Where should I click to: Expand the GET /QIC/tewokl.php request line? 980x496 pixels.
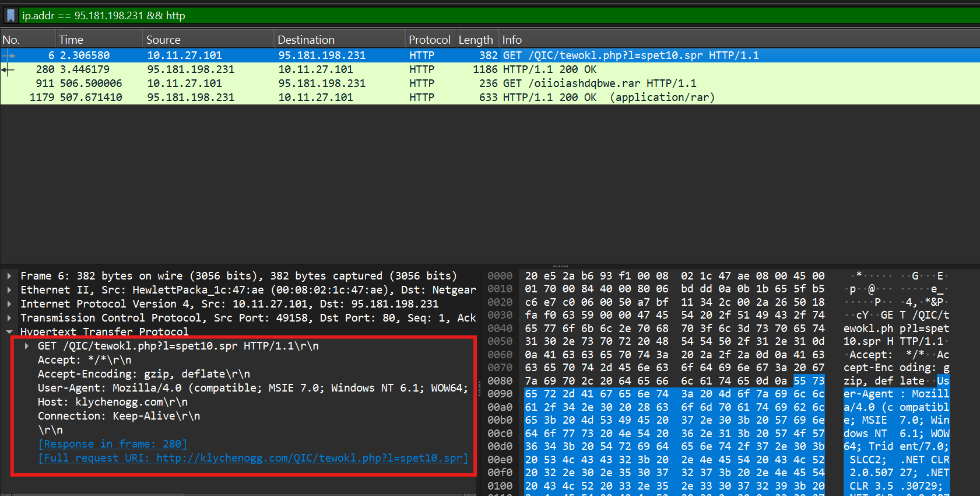coord(27,346)
